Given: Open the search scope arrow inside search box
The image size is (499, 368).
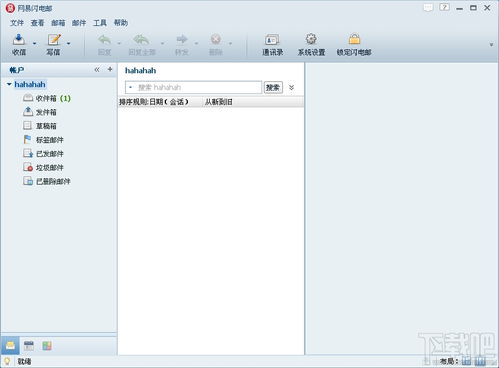Looking at the screenshot, I should click(x=130, y=87).
